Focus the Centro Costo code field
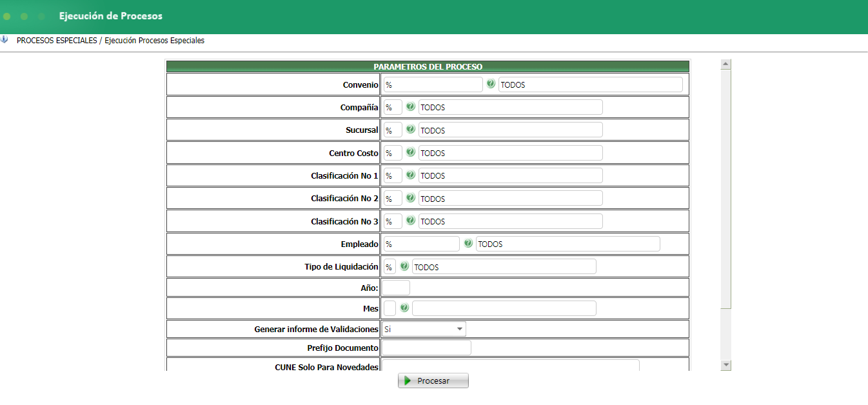 pos(393,153)
